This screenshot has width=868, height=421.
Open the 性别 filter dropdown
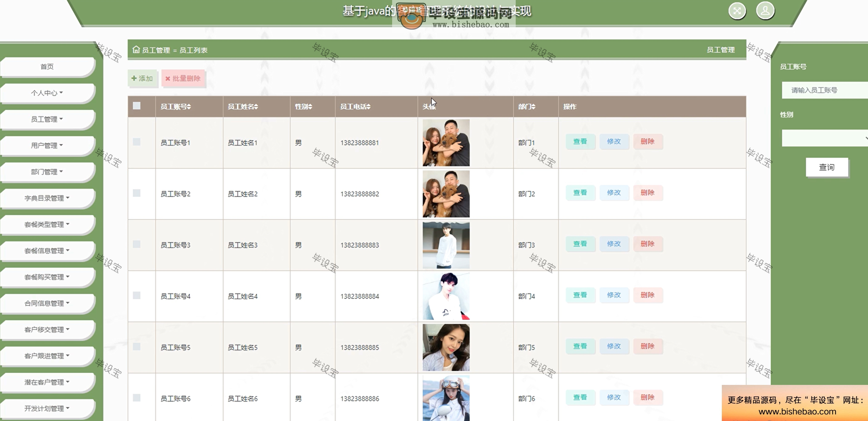[824, 138]
